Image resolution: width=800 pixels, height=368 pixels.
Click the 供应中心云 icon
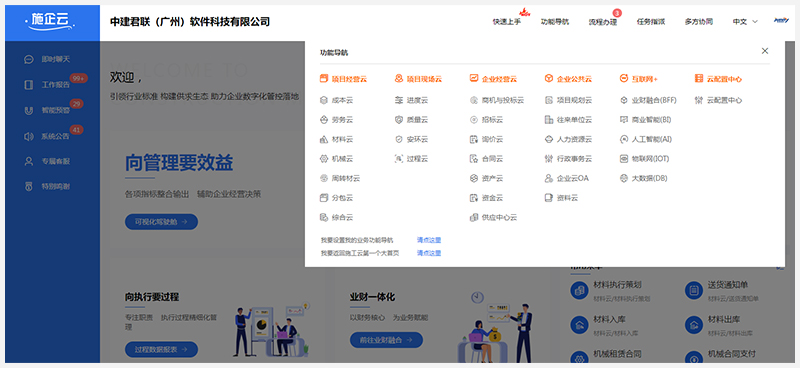[x=473, y=217]
